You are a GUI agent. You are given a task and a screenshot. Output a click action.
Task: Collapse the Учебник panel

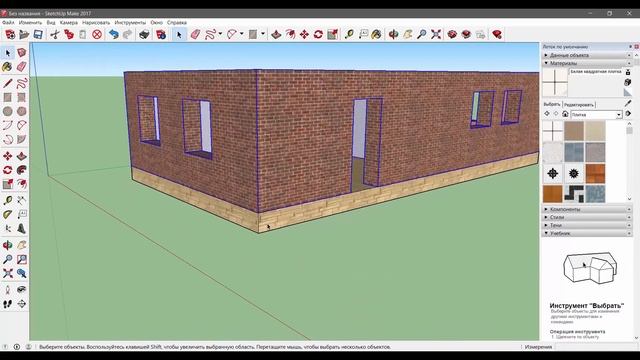point(587,233)
